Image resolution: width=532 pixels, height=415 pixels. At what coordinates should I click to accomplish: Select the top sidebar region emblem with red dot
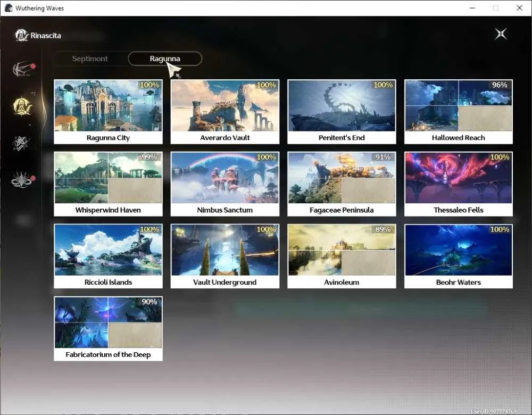pos(23,69)
